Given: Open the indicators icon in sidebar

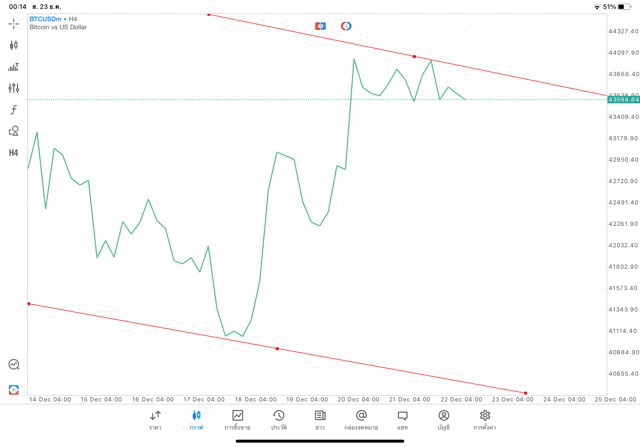Looking at the screenshot, I should pos(13,67).
